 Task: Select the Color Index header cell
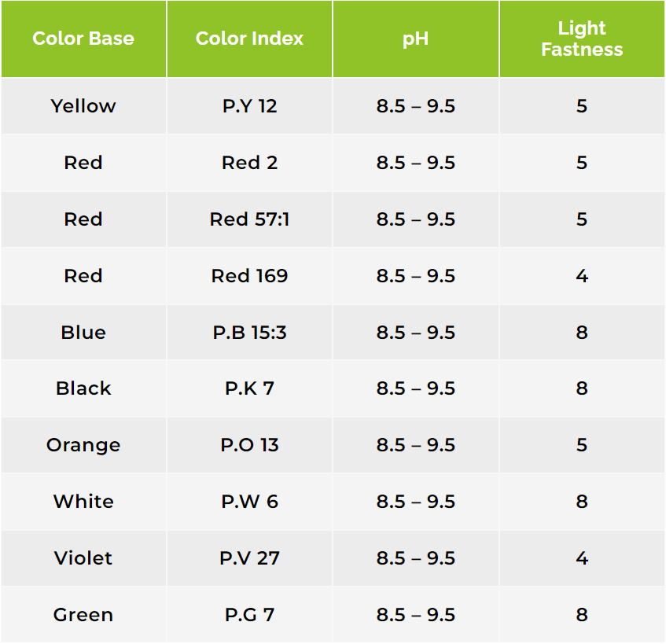click(249, 39)
